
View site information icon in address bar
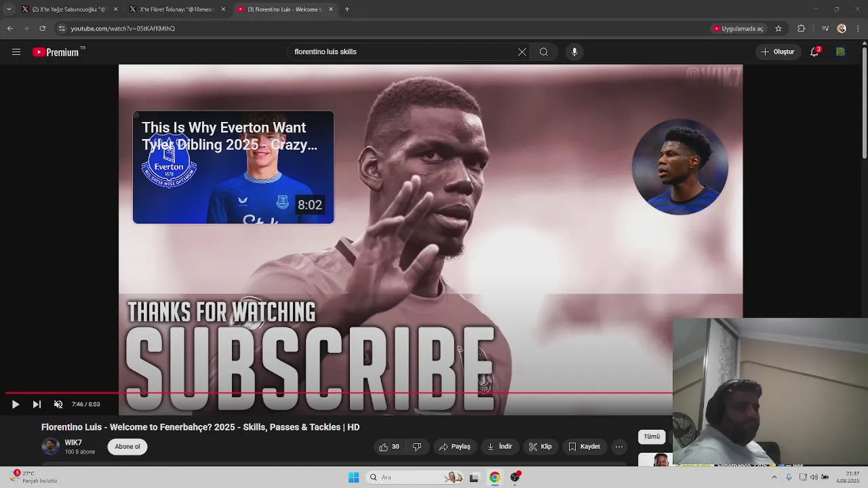click(x=62, y=28)
